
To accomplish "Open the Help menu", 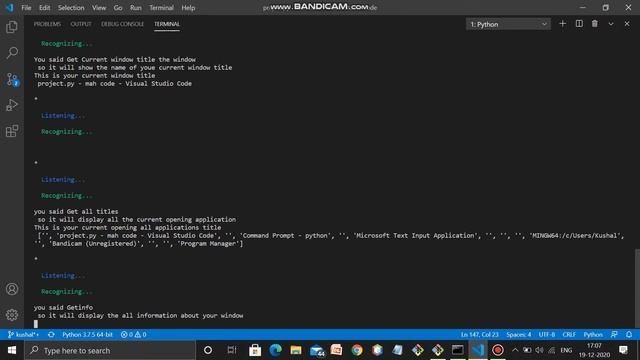I will tap(188, 8).
